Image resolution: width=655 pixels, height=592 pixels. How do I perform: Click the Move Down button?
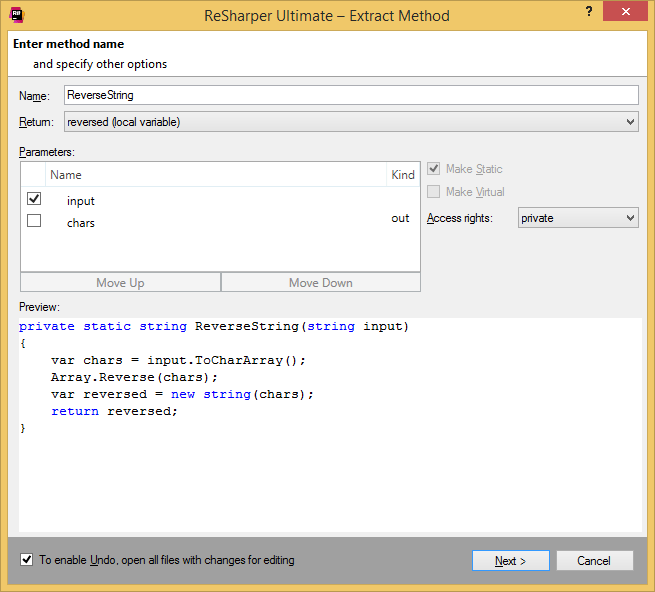pyautogui.click(x=320, y=283)
